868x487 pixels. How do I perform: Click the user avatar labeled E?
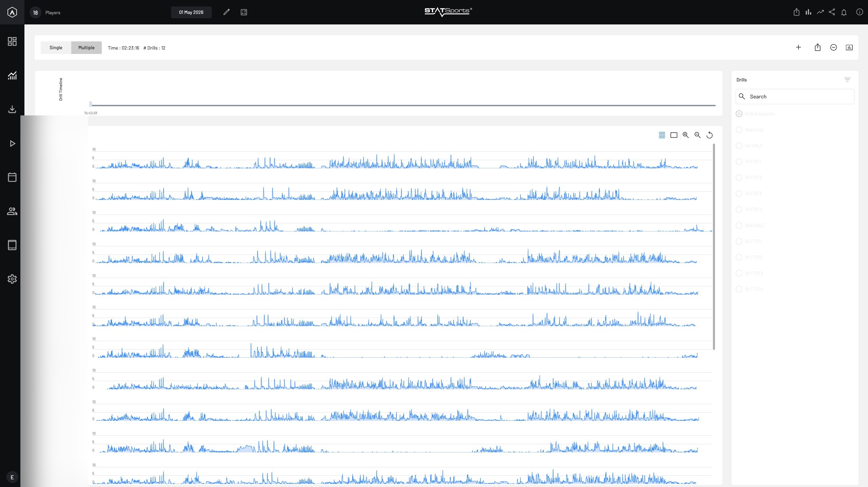pos(12,477)
